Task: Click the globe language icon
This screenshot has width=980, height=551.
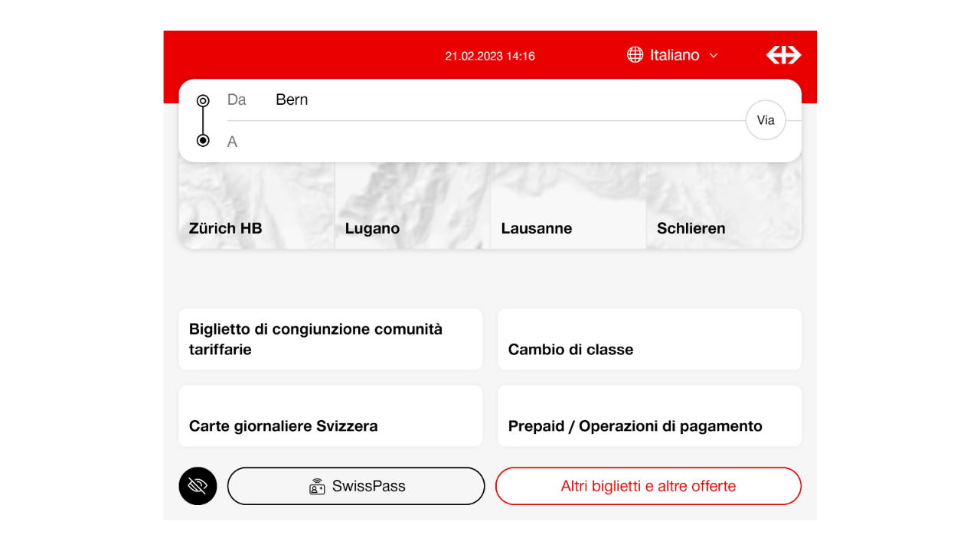Action: tap(635, 55)
